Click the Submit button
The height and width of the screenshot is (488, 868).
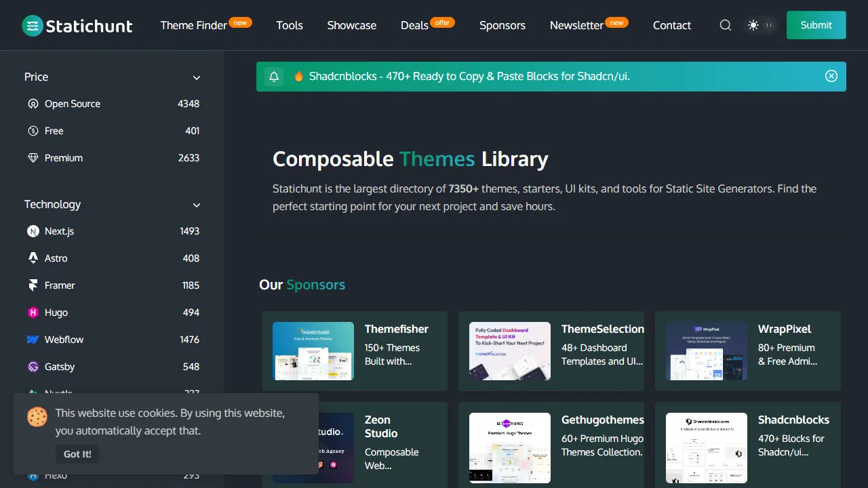[x=816, y=25]
